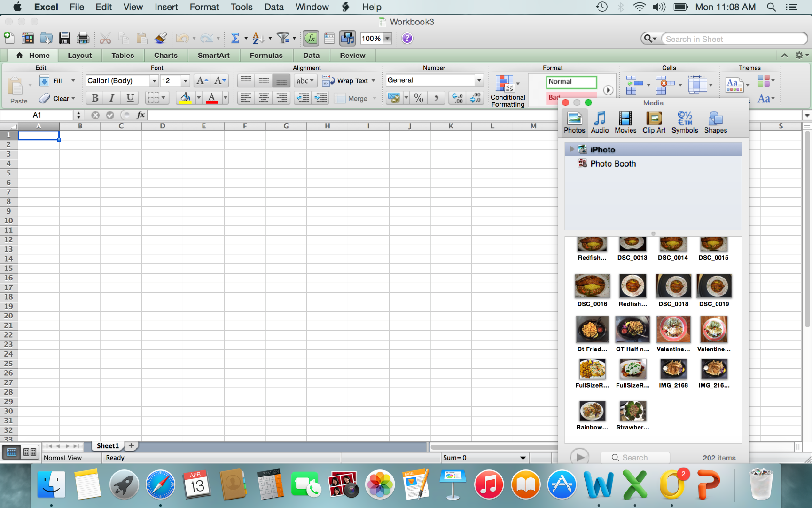Toggle the Media Browser toolbar icon
Viewport: 812px width, 508px height.
[x=348, y=39]
